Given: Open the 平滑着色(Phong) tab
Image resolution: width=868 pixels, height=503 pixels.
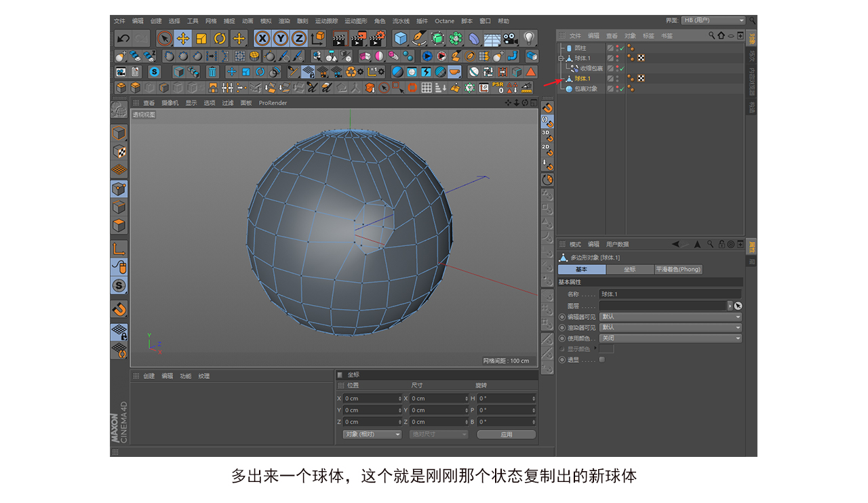Looking at the screenshot, I should [678, 270].
